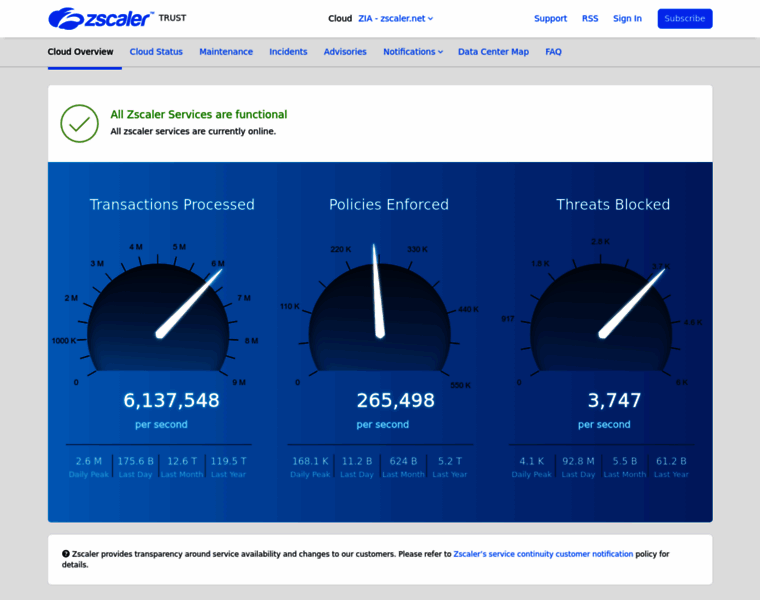The image size is (760, 600).
Task: Click the 624 B Last Month stat
Action: click(x=403, y=467)
